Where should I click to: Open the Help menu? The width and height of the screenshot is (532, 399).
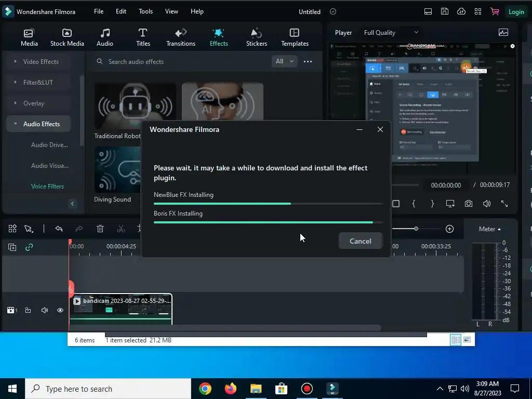click(197, 11)
